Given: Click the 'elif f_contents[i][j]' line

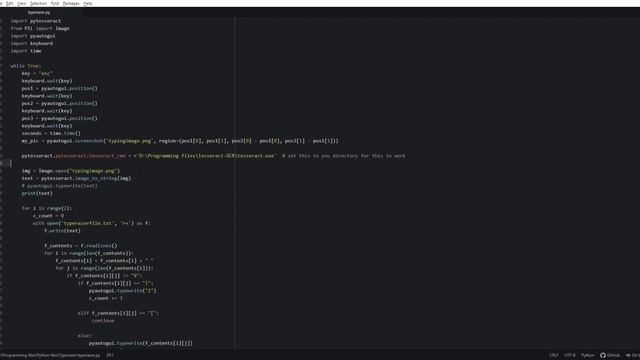Looking at the screenshot, I should (x=118, y=313).
